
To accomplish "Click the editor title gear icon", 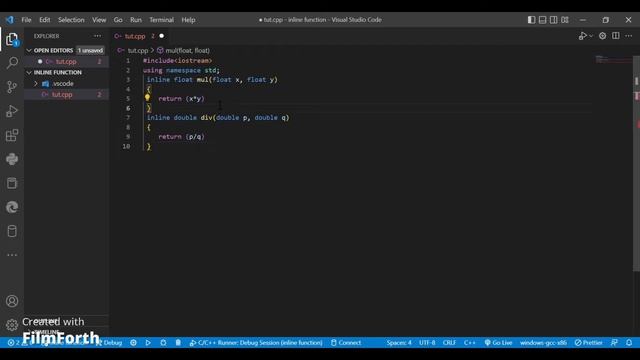I will coord(602,36).
